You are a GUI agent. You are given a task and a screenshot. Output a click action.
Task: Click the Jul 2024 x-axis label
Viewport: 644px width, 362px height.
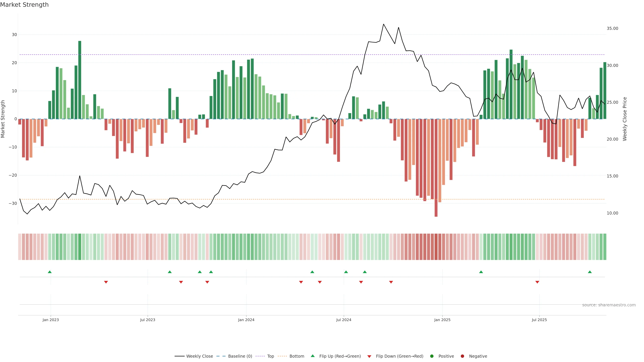[x=343, y=320]
